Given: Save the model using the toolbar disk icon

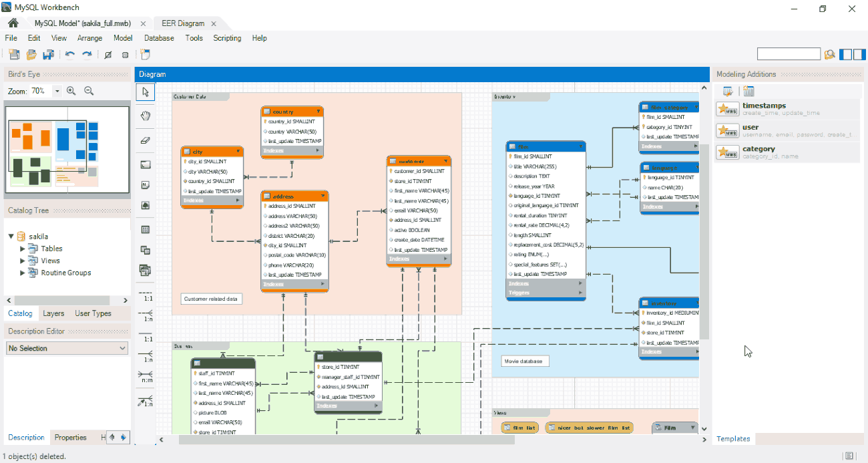Looking at the screenshot, I should [x=48, y=55].
